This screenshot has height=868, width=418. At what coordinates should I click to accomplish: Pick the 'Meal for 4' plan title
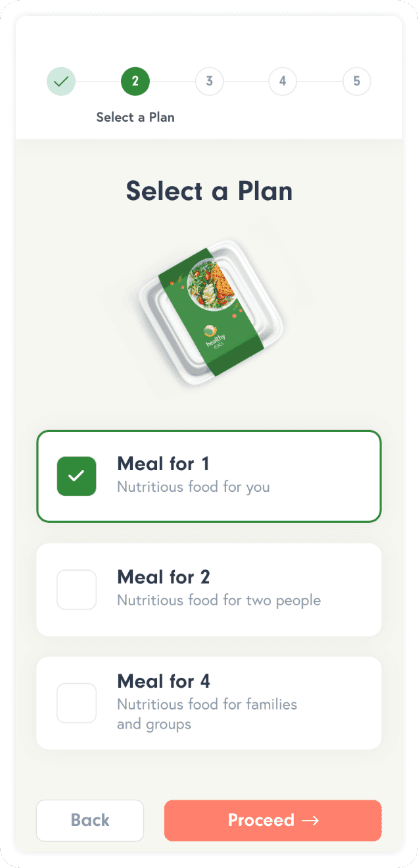[163, 681]
